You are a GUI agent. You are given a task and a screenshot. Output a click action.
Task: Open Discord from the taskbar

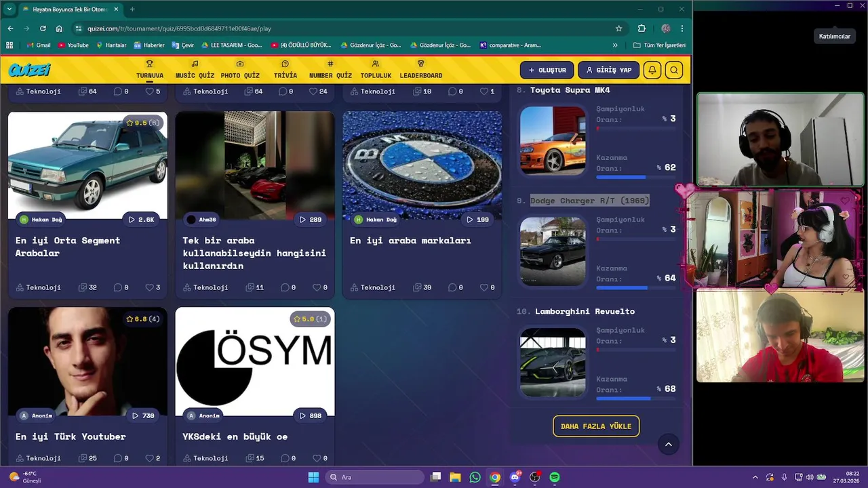515,477
